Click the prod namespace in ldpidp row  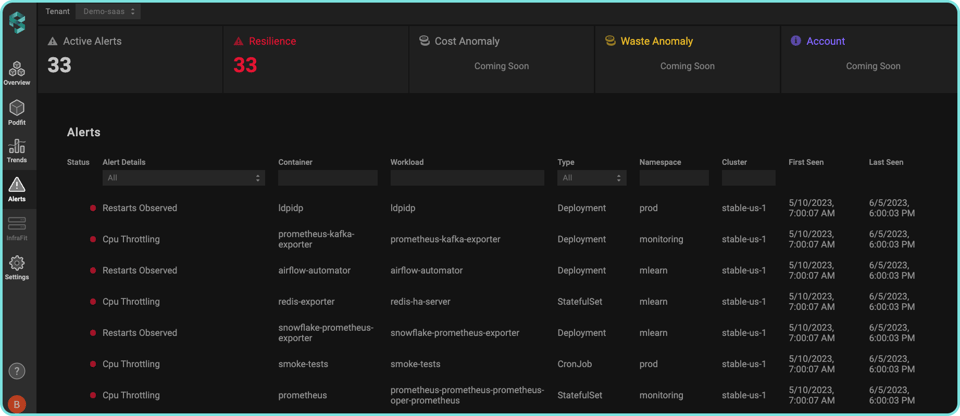coord(649,208)
